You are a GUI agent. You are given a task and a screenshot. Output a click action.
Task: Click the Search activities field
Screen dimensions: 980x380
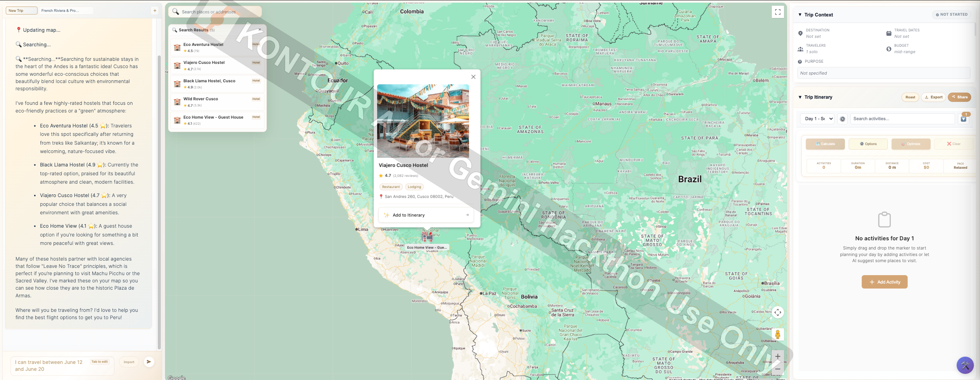coord(902,119)
